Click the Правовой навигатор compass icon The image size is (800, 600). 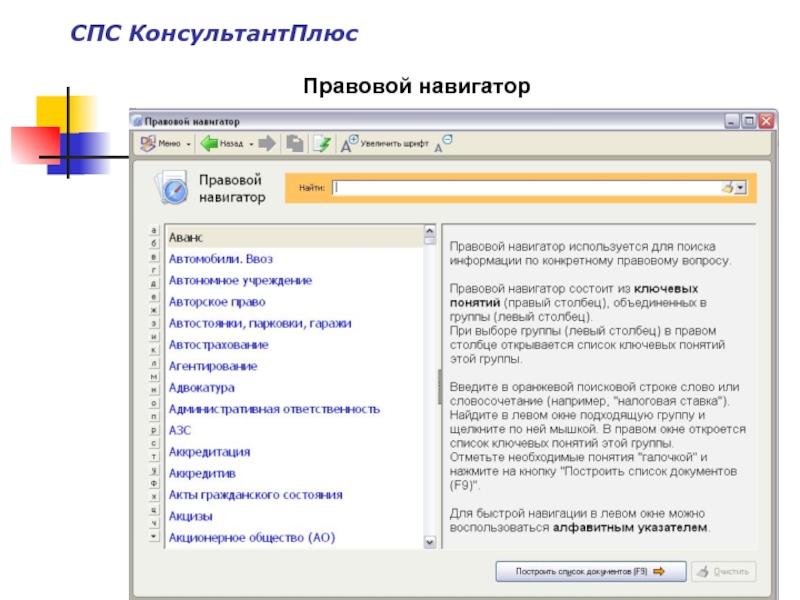171,188
